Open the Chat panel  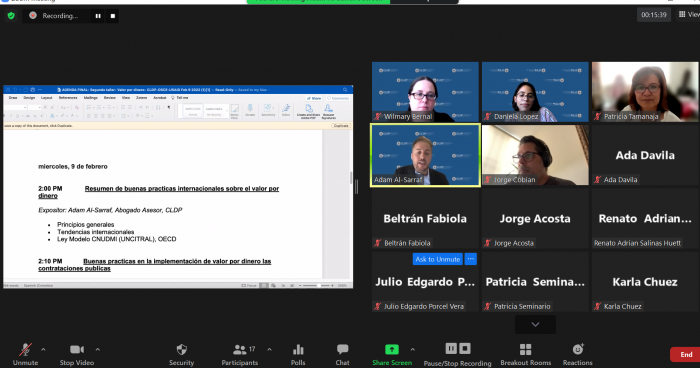point(342,355)
